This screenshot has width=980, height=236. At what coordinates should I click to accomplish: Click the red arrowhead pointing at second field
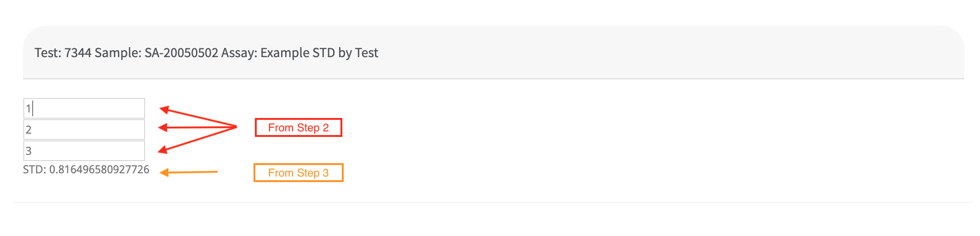coord(162,128)
